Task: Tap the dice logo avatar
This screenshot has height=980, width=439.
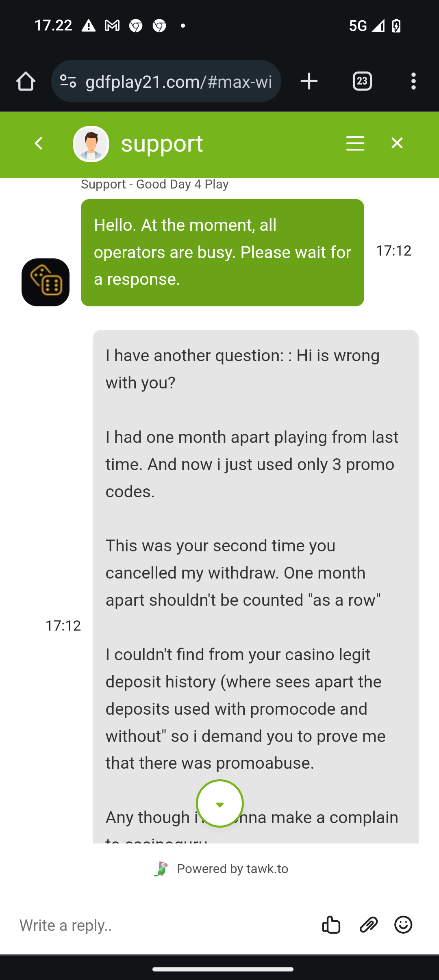Action: coord(46,282)
